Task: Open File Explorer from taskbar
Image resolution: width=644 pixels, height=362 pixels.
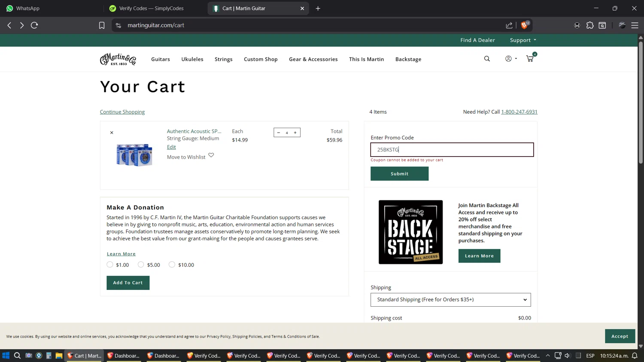Action: pos(59,356)
